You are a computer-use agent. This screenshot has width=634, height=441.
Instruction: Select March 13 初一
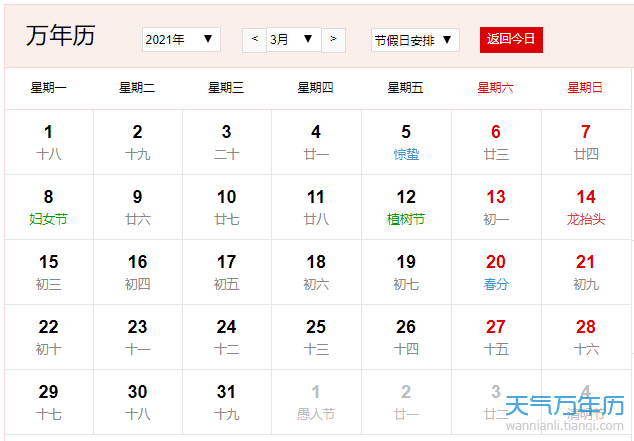coord(496,207)
